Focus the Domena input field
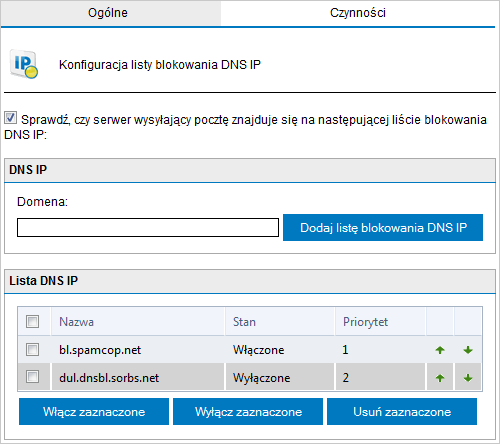 point(148,228)
